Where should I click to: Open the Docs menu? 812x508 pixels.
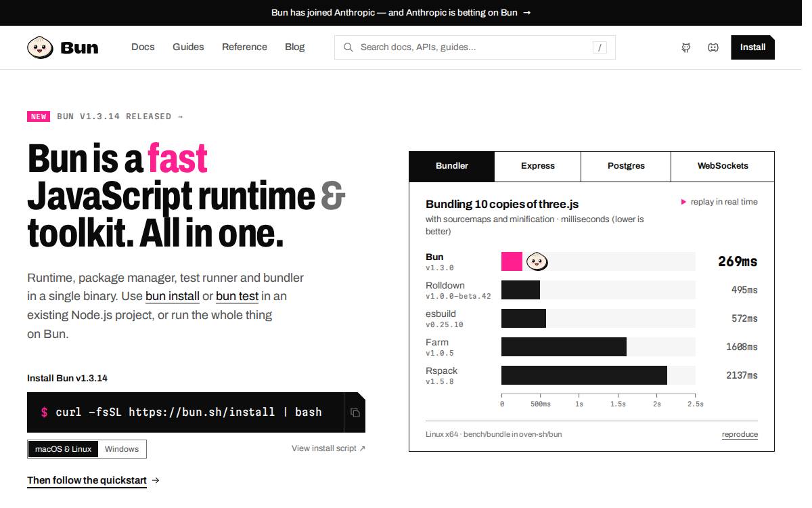(143, 47)
